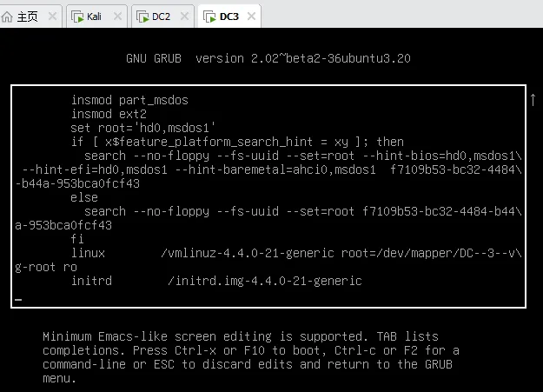Close the DC3 tab

pyautogui.click(x=251, y=16)
